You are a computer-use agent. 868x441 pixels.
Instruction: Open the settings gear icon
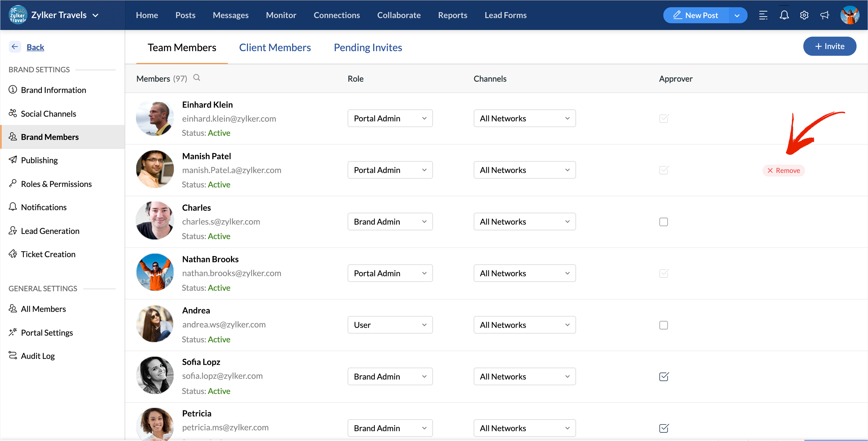click(x=804, y=15)
